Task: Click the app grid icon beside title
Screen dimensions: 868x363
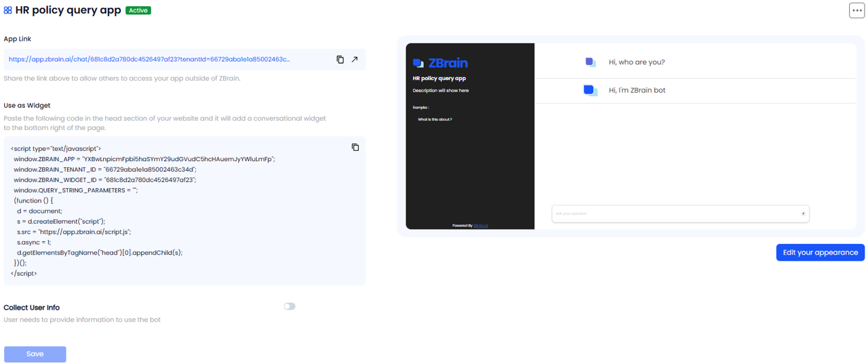Action: [8, 11]
